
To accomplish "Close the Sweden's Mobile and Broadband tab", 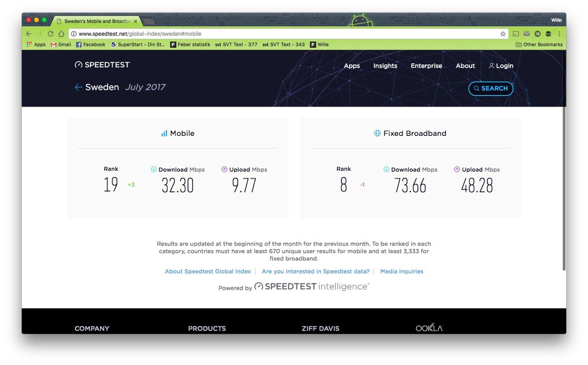I will pyautogui.click(x=136, y=21).
